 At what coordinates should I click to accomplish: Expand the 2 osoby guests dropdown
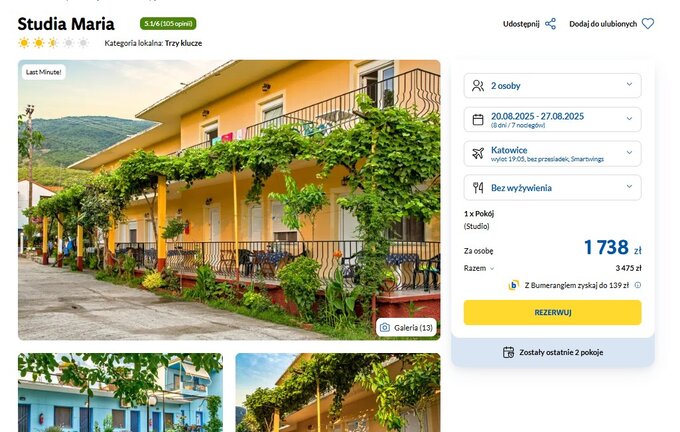[x=552, y=85]
